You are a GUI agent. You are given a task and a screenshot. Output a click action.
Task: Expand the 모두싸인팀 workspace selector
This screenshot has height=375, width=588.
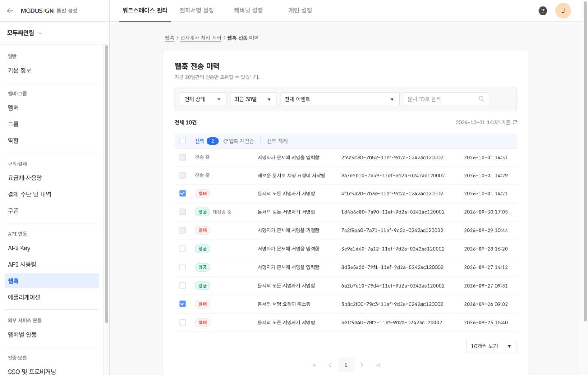coord(25,33)
